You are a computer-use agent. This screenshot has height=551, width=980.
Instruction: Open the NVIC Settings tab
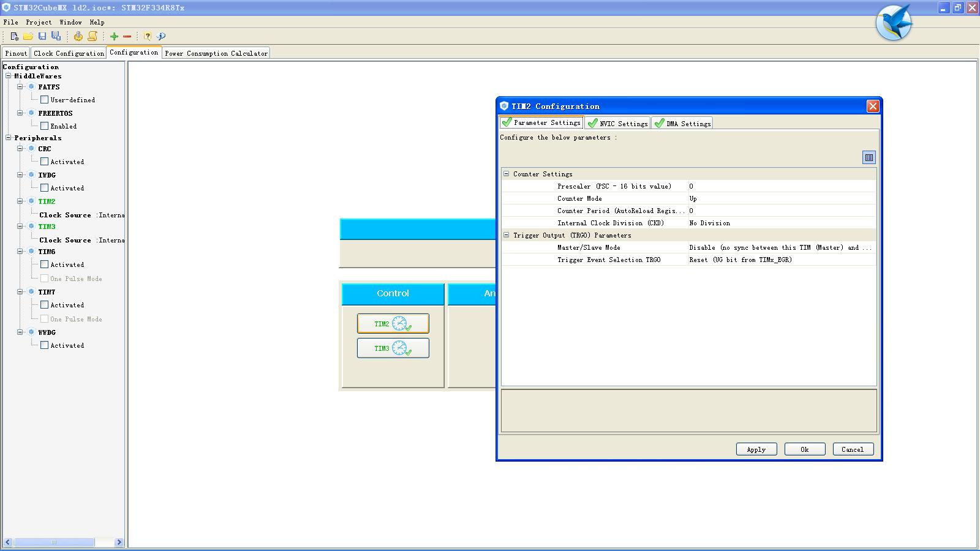click(617, 123)
